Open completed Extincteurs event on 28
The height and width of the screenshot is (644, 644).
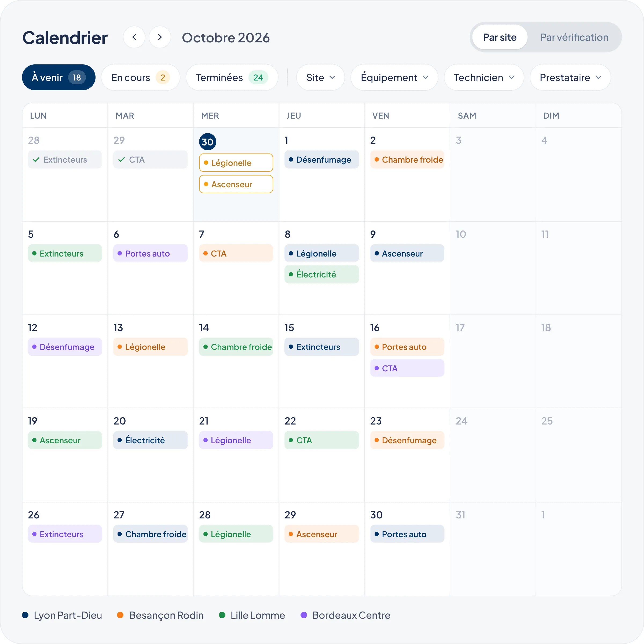pos(65,160)
